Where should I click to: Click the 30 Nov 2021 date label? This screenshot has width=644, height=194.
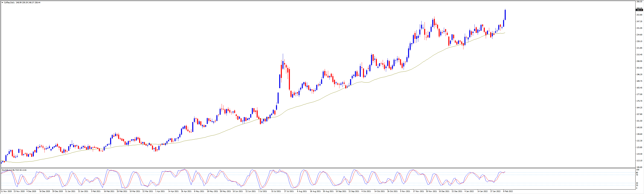click(431, 192)
